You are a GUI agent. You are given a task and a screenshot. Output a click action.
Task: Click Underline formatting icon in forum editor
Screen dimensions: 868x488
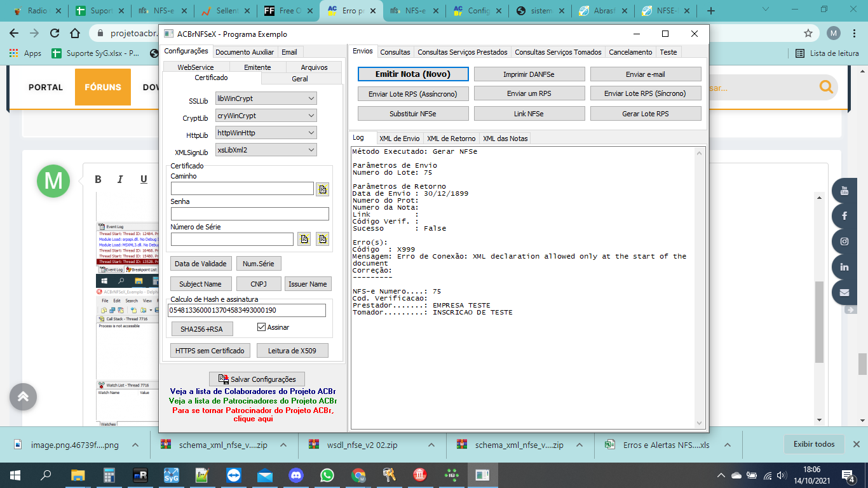pos(144,179)
